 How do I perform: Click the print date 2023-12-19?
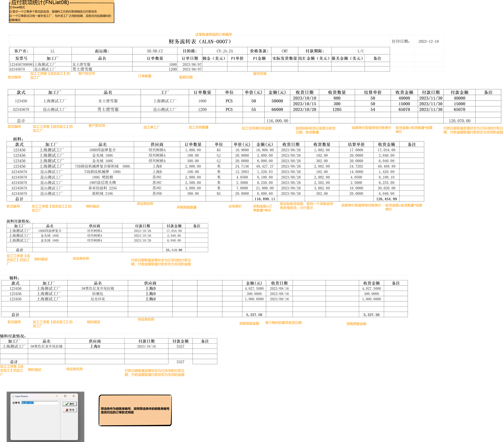(429, 41)
